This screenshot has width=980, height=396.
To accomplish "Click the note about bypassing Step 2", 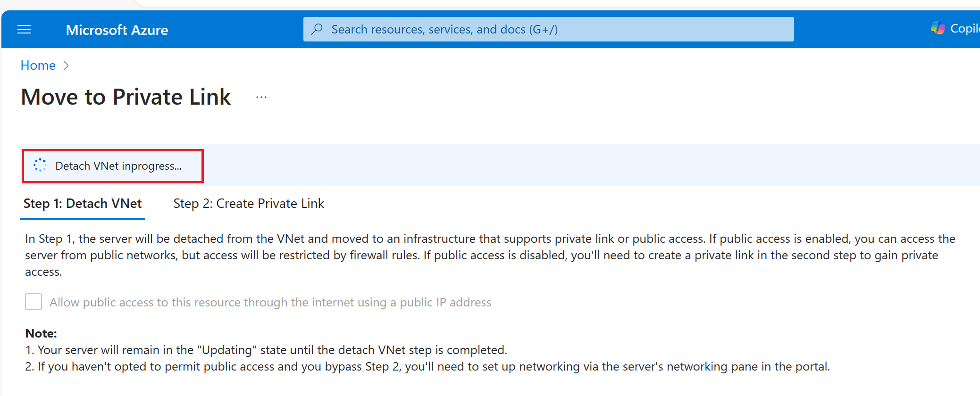I will (427, 366).
